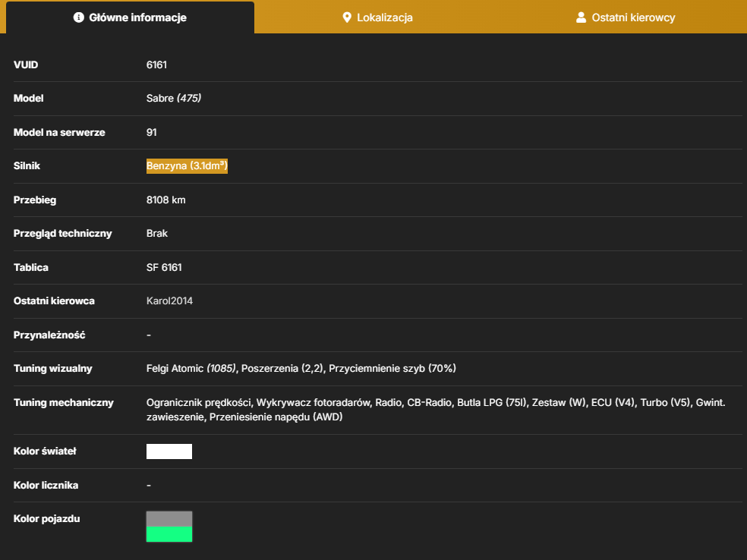Click the server model number 91
The image size is (747, 560).
(152, 132)
